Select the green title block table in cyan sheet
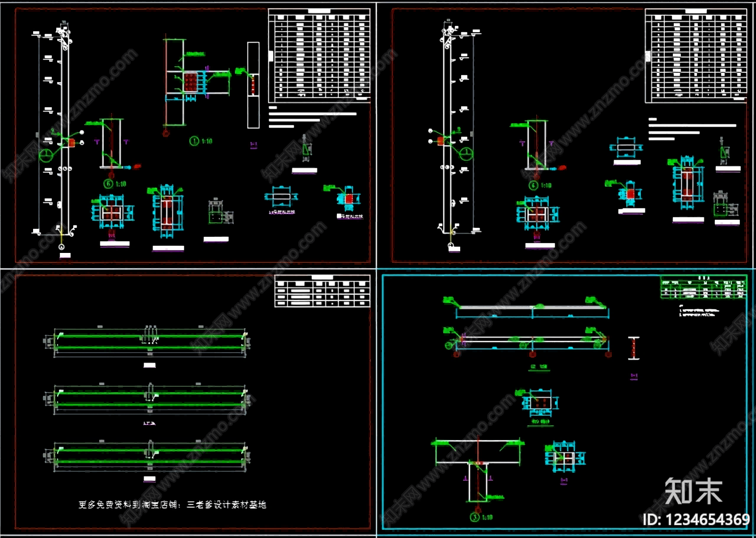 (x=704, y=287)
